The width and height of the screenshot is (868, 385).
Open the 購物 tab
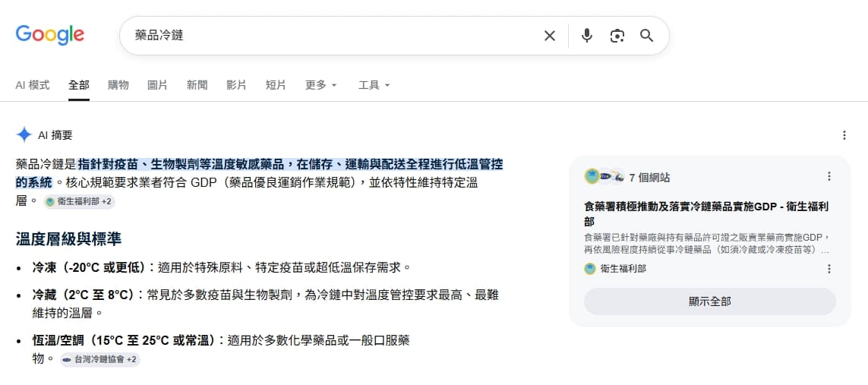[x=118, y=85]
